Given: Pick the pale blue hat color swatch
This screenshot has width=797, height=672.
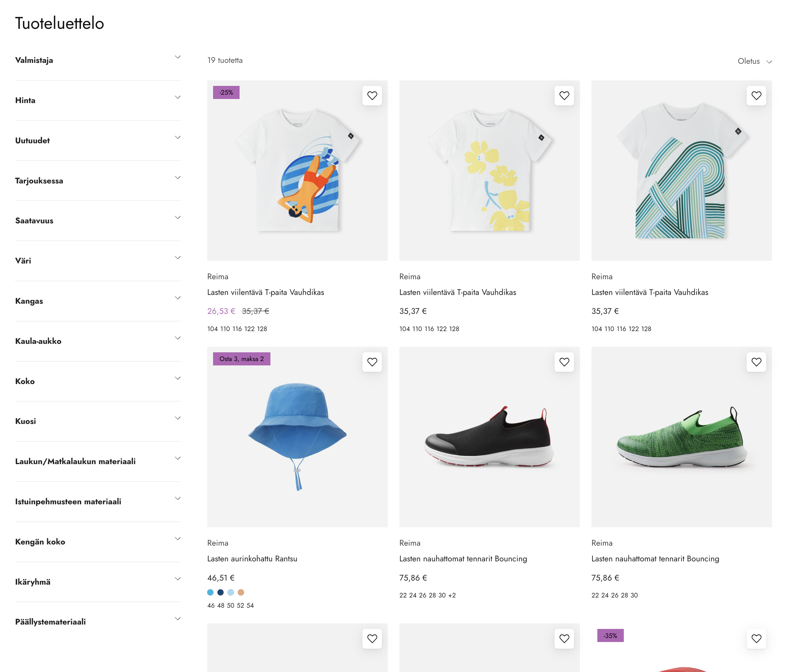Looking at the screenshot, I should pyautogui.click(x=231, y=593).
